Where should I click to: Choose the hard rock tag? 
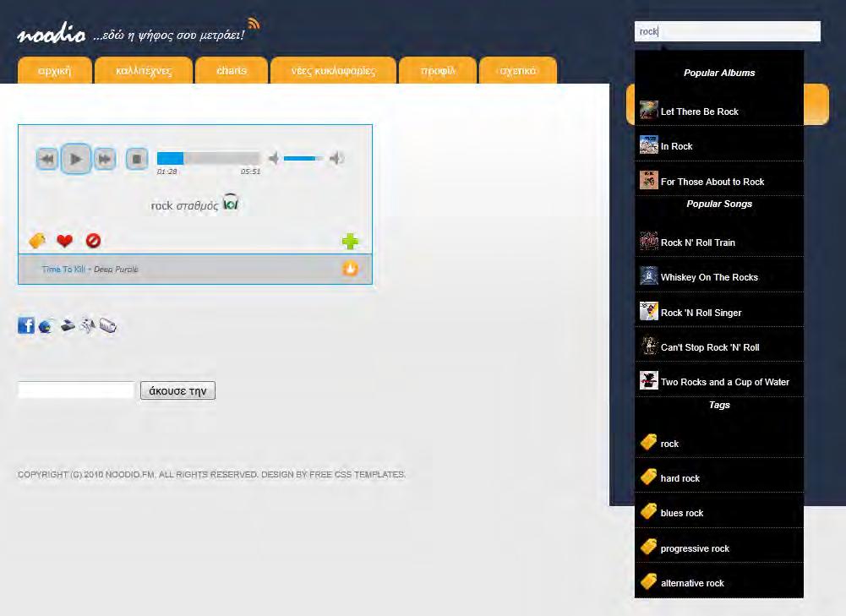tap(719, 478)
